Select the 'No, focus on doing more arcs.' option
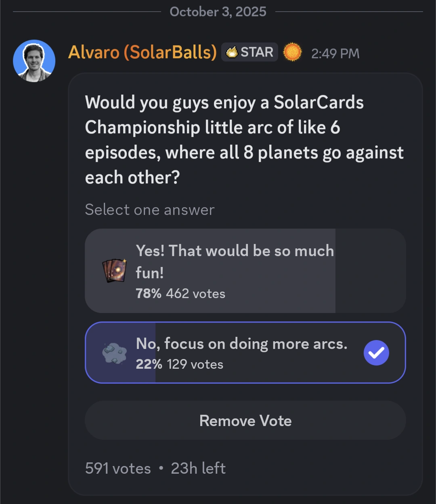This screenshot has height=504, width=436. [x=245, y=353]
